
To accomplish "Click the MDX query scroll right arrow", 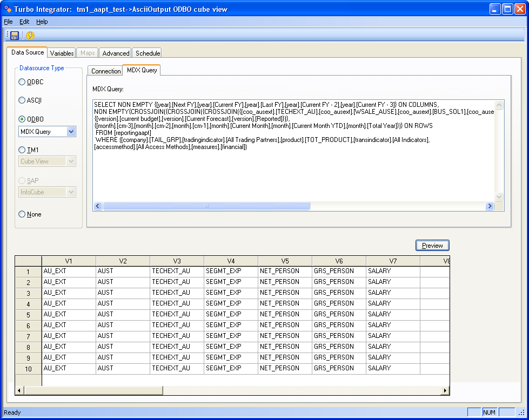I will pyautogui.click(x=490, y=206).
